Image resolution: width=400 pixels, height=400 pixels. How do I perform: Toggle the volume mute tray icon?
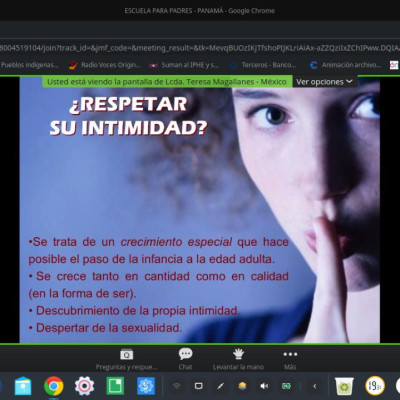(264, 386)
